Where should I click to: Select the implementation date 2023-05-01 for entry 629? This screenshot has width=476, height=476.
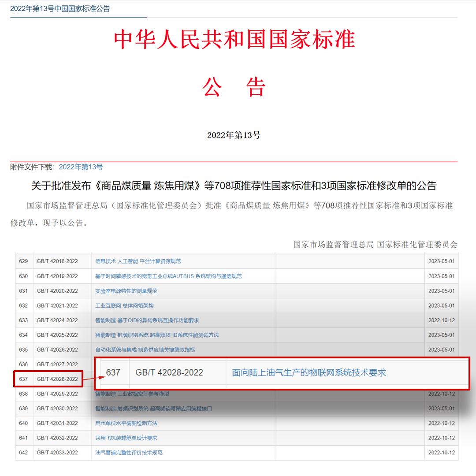[442, 261]
